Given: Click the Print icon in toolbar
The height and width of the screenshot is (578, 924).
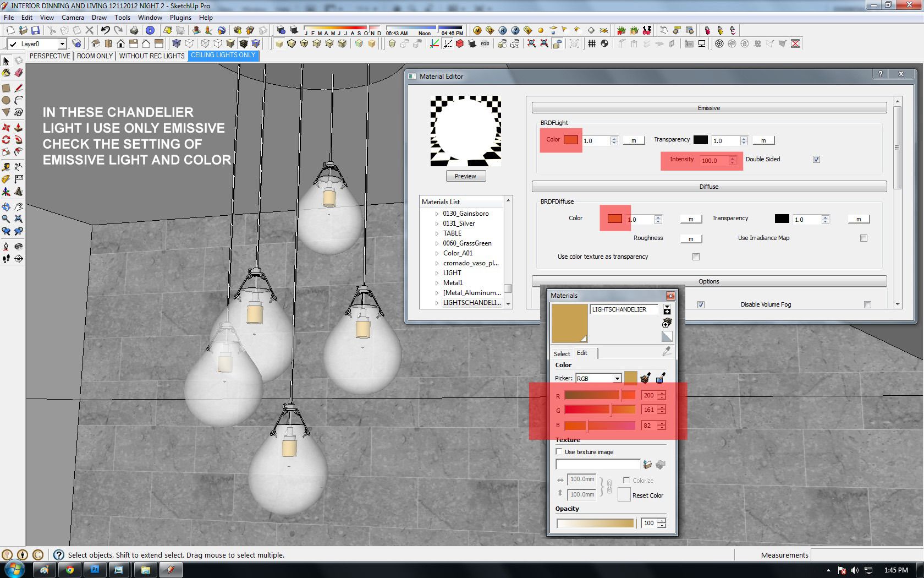Looking at the screenshot, I should (134, 30).
